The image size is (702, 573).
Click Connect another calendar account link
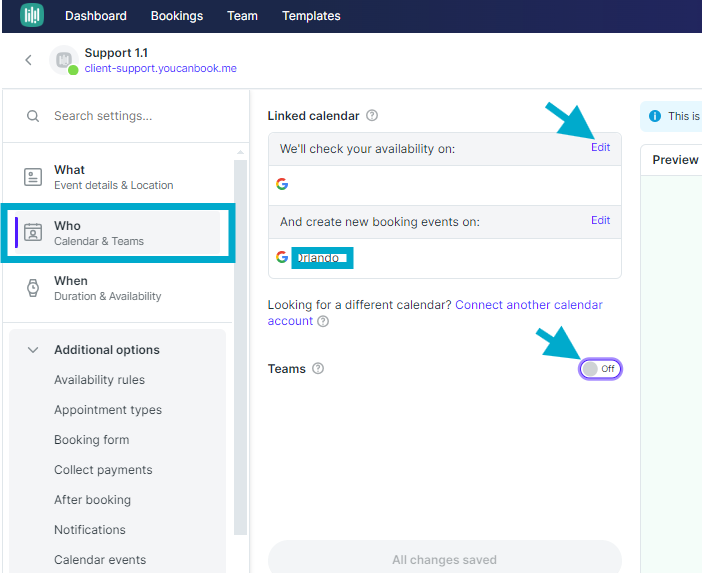[x=435, y=313]
